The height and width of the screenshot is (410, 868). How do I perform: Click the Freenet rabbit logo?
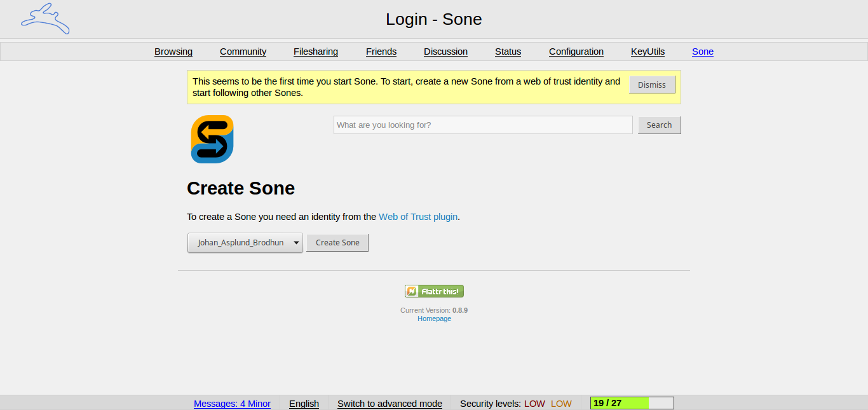coord(45,18)
